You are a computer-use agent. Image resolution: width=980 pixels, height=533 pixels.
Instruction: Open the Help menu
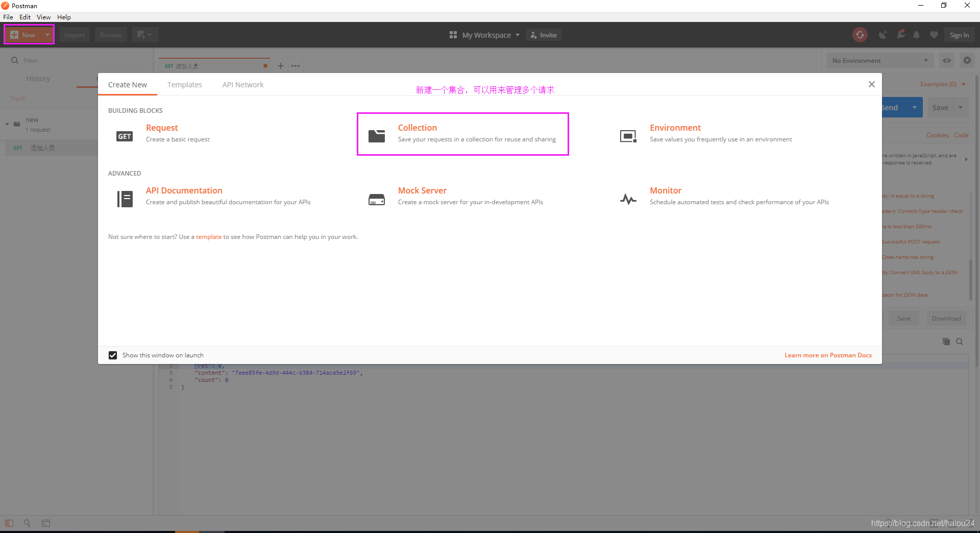tap(64, 17)
